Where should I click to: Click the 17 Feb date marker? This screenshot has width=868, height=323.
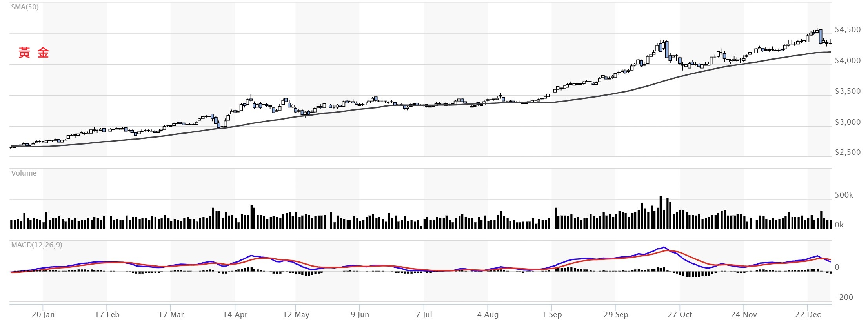(107, 314)
